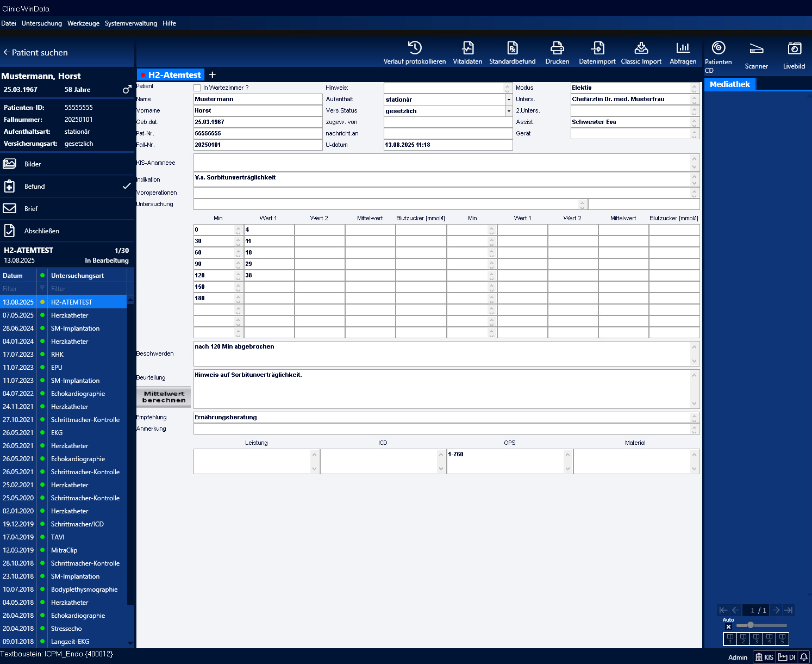The image size is (812, 664).
Task: Open the Aufenthalt dropdown arrow
Action: tap(509, 100)
